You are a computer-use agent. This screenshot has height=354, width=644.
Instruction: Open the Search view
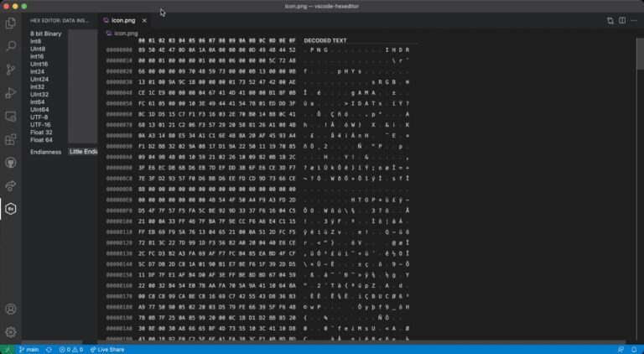[x=11, y=47]
